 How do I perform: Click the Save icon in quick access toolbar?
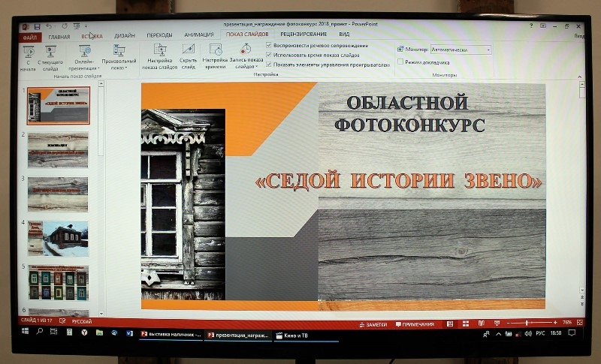pos(37,26)
